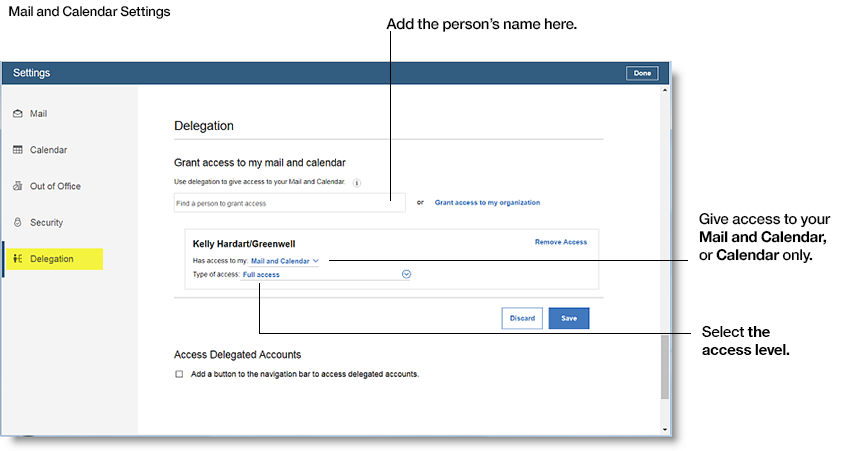Screen dimensions: 860x451
Task: Expand the Mail and Calendar access dropdown
Action: click(285, 261)
